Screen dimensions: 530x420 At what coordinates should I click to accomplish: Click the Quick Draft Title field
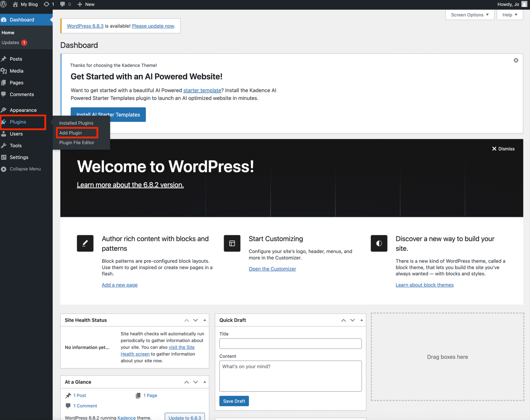(x=290, y=343)
